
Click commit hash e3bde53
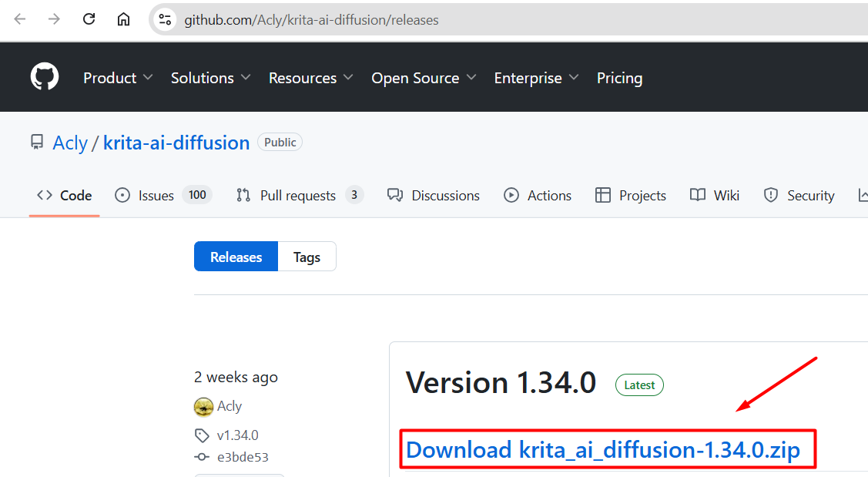click(243, 457)
